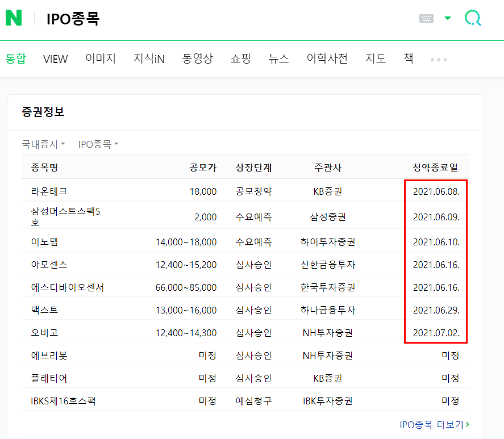
Task: Click the 예심청구 stage cell
Action: 253,401
